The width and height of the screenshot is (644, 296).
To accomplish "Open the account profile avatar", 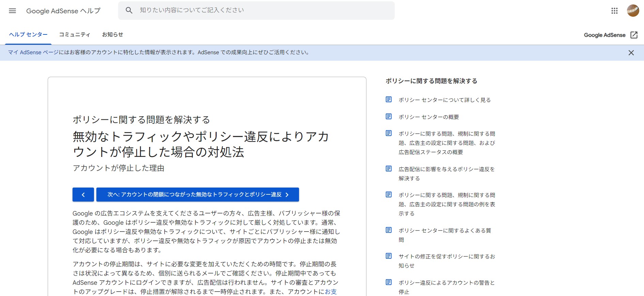I will (x=633, y=11).
